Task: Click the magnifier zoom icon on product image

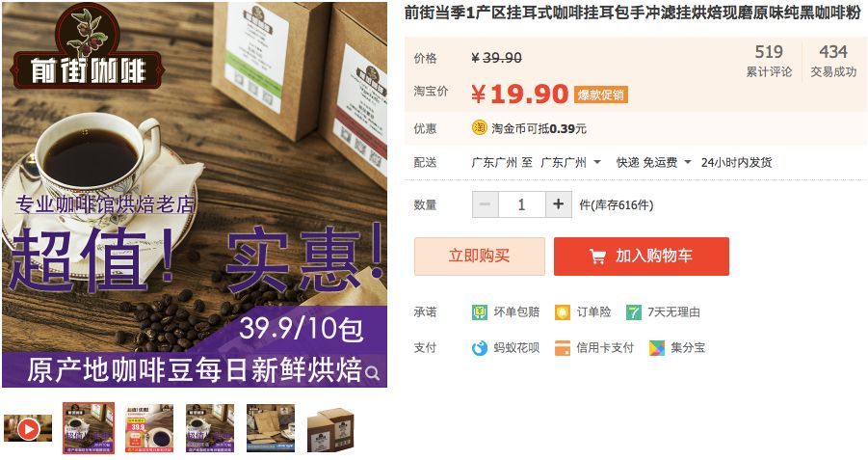Action: pyautogui.click(x=373, y=373)
